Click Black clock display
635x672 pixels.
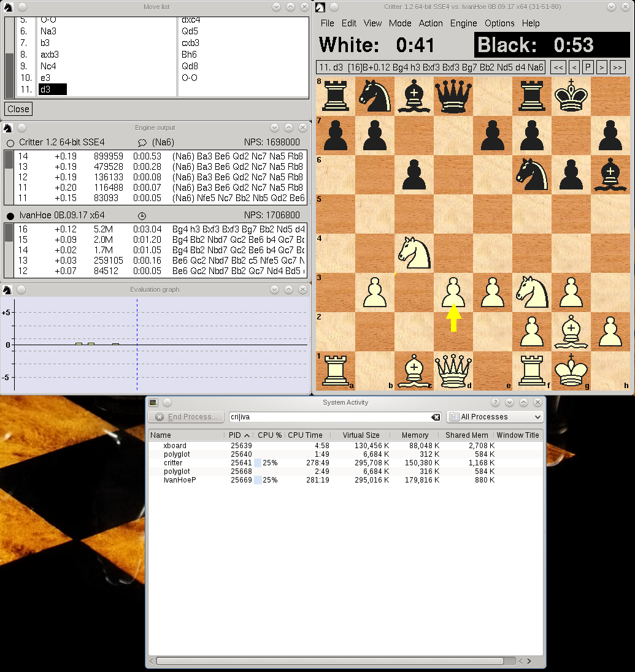tap(552, 45)
